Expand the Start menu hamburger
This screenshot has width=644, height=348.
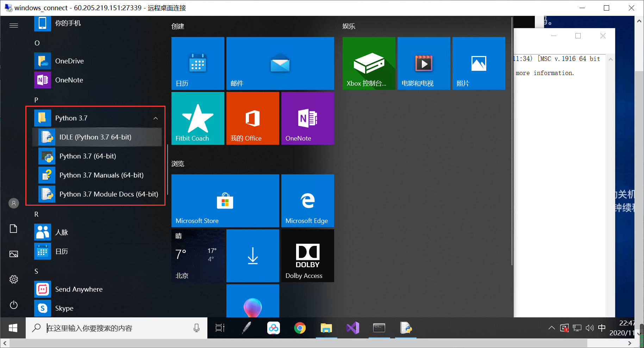point(14,25)
